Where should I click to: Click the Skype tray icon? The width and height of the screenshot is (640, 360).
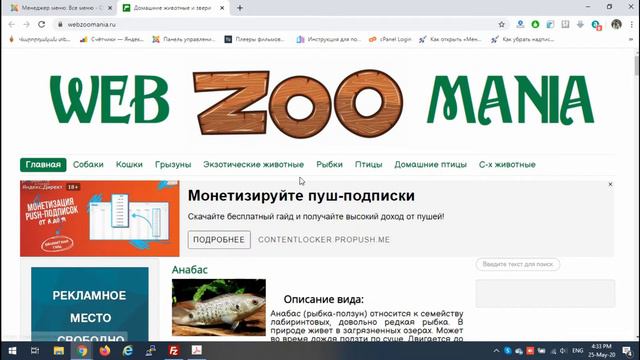508,351
